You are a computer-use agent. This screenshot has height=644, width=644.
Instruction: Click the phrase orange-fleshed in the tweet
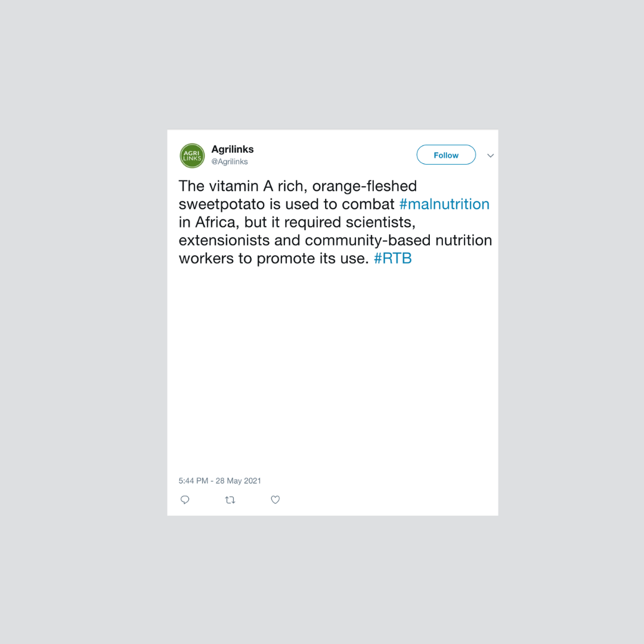click(x=365, y=186)
